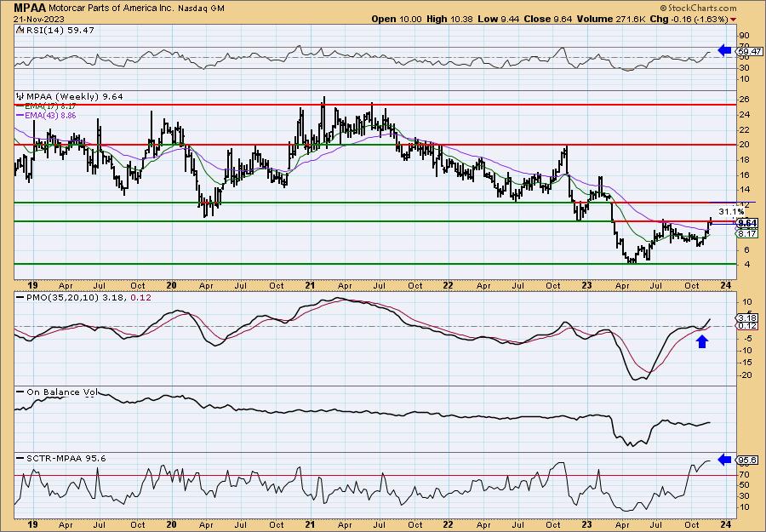Click the -20 PMO axis label
The height and width of the screenshot is (532, 766).
pos(746,375)
